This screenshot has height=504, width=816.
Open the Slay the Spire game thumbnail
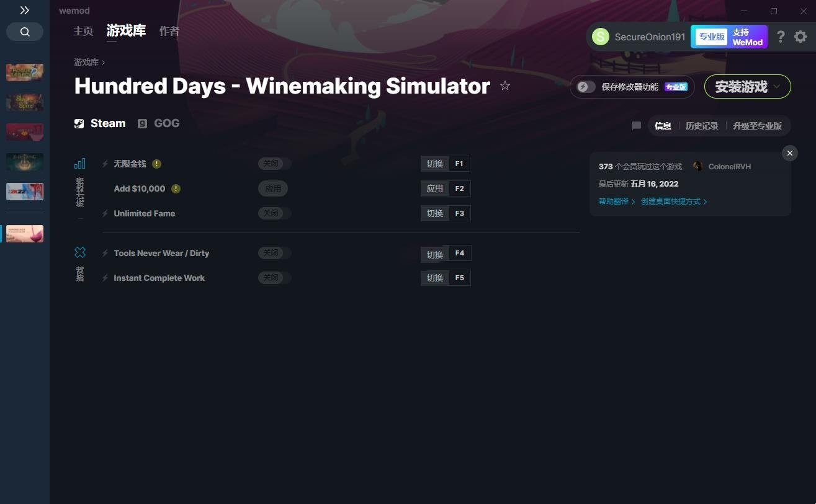coord(25,102)
